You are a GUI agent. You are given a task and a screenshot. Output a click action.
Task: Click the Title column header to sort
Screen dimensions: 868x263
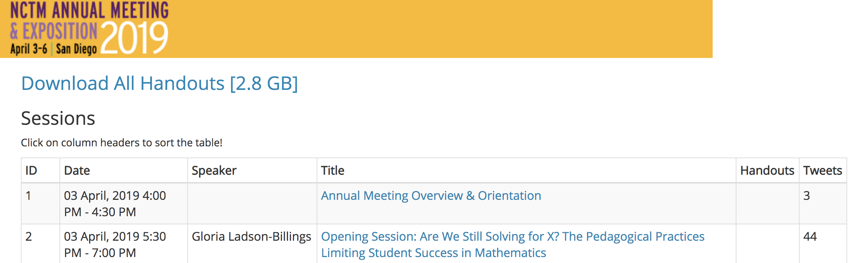click(x=333, y=171)
